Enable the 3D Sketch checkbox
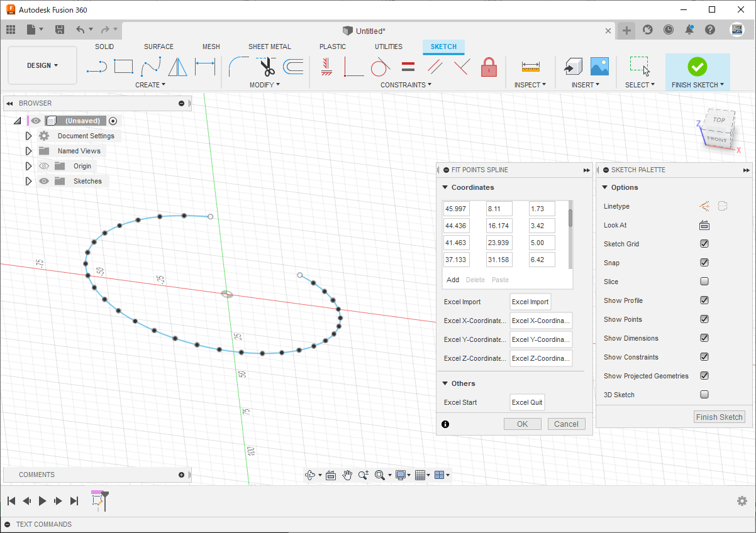Viewport: 756px width, 533px height. [704, 395]
